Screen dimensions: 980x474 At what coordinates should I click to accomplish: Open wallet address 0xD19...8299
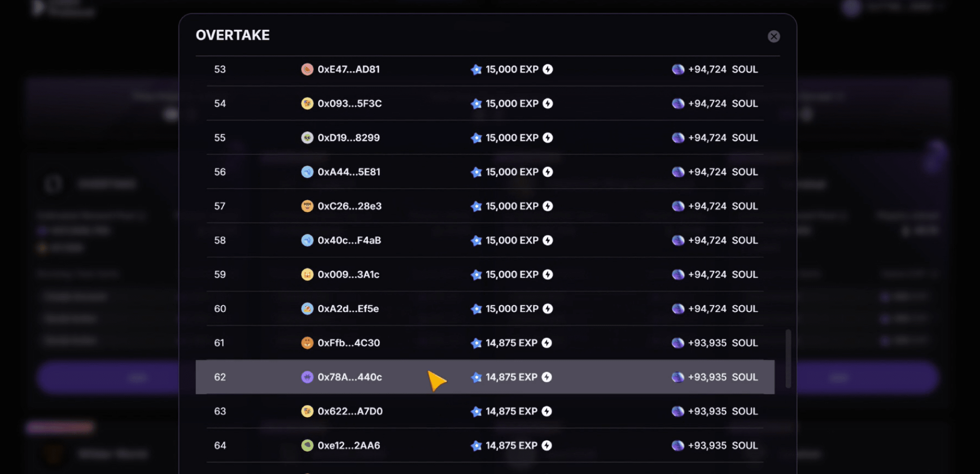tap(348, 138)
